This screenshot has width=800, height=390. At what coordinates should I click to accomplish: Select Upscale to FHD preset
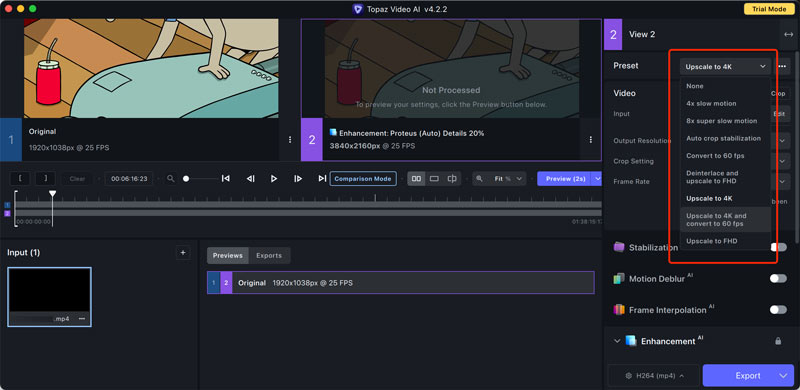725,241
